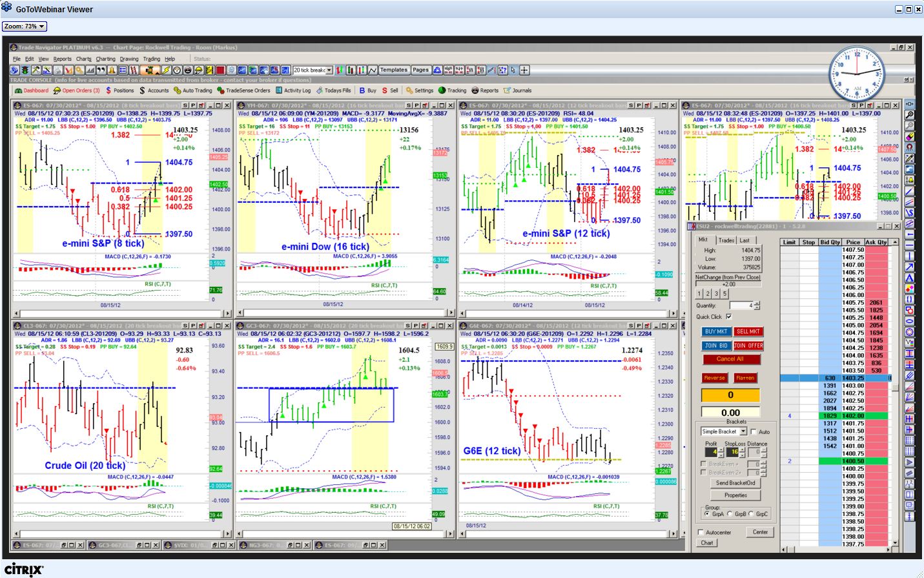Open the Positions view
Screen dimensions: 924x578
[x=119, y=90]
